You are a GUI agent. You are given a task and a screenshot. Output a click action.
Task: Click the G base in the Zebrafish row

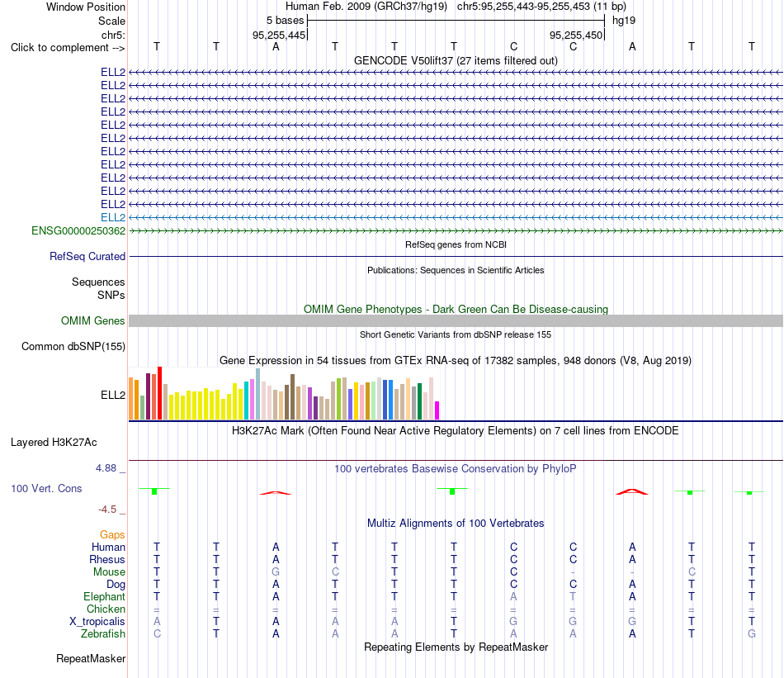[752, 633]
